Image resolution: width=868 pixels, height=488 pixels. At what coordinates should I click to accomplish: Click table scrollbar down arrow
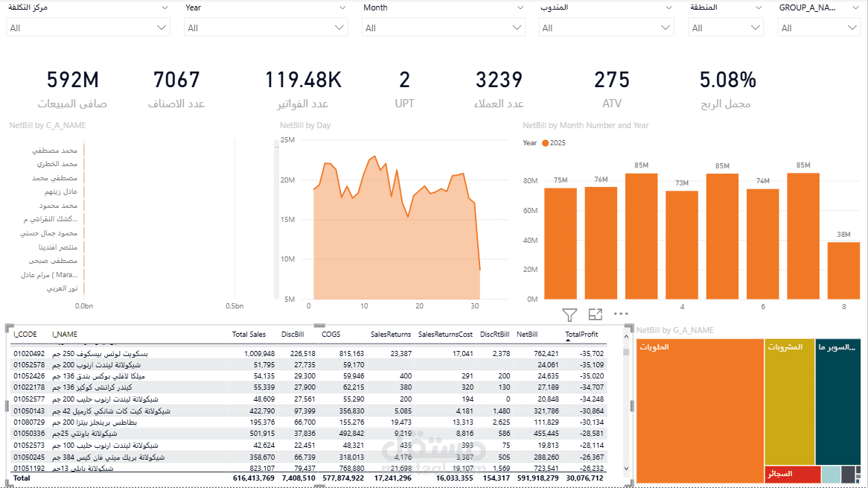pyautogui.click(x=626, y=469)
